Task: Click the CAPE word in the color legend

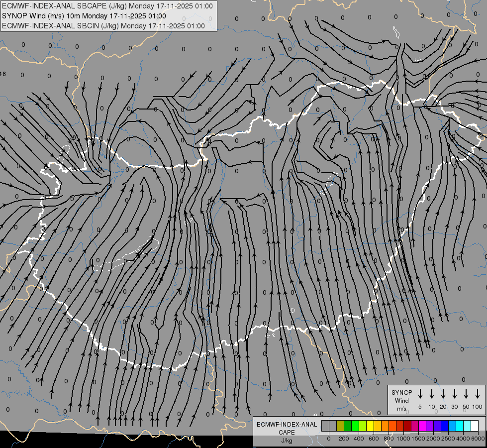Action: [x=287, y=433]
